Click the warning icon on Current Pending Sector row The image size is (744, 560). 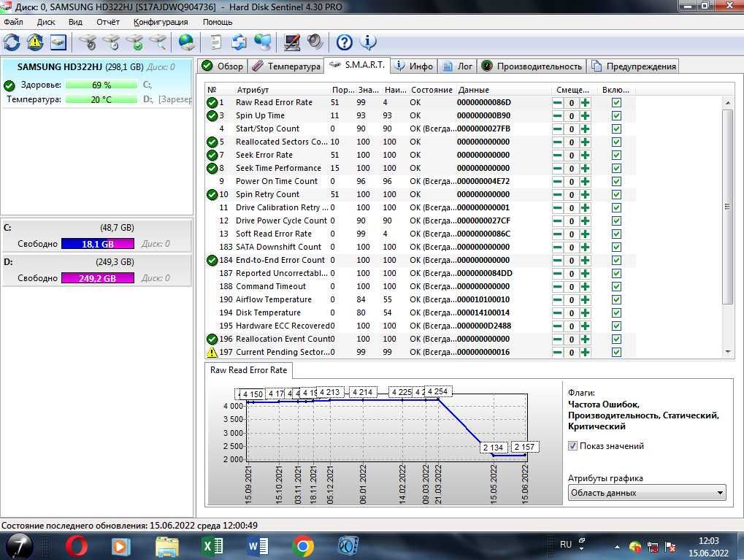point(212,352)
